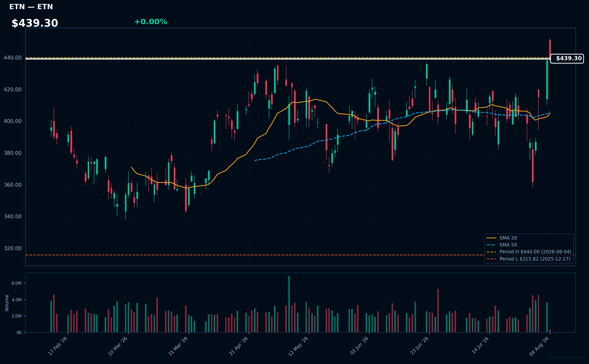The image size is (589, 364).
Task: Click the 340.00 price axis label
Action: pyautogui.click(x=13, y=217)
